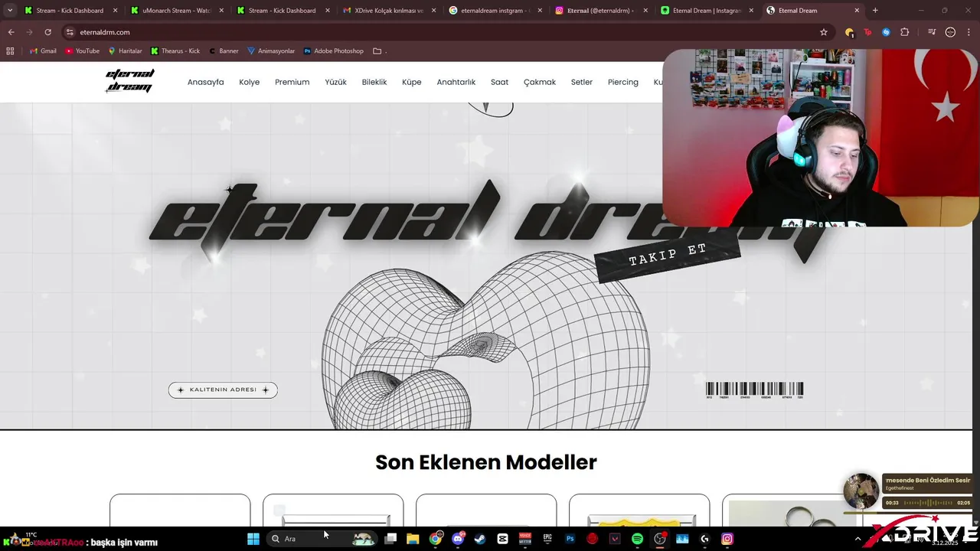This screenshot has width=980, height=551.
Task: Launch Epic Games from taskbar
Action: tap(547, 539)
